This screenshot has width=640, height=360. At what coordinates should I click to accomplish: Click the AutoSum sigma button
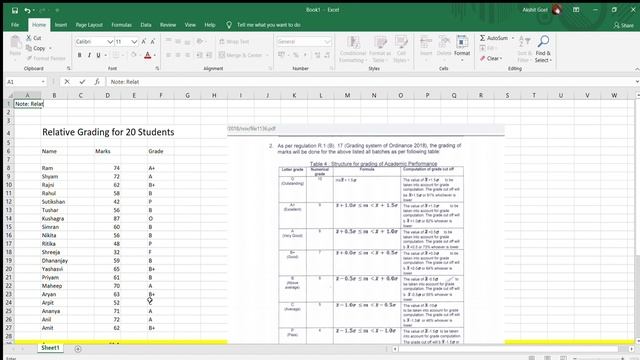click(494, 38)
